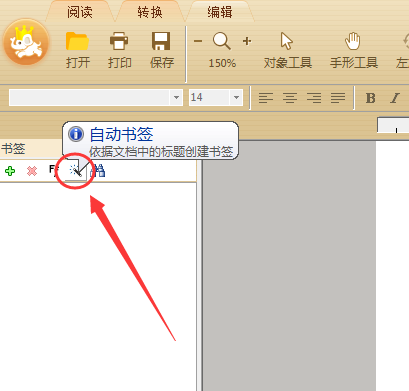Image resolution: width=409 pixels, height=391 pixels.
Task: Activate the 手形工具 hand tool
Action: pos(354,50)
